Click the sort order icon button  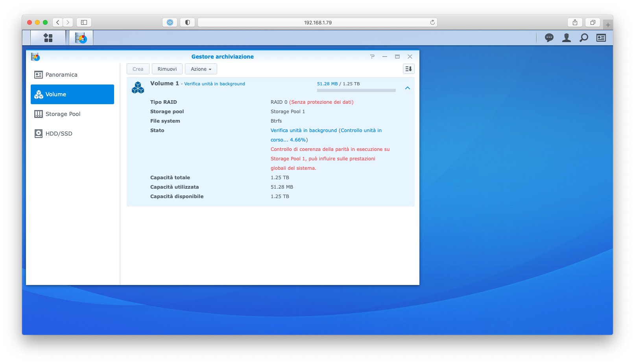click(408, 69)
